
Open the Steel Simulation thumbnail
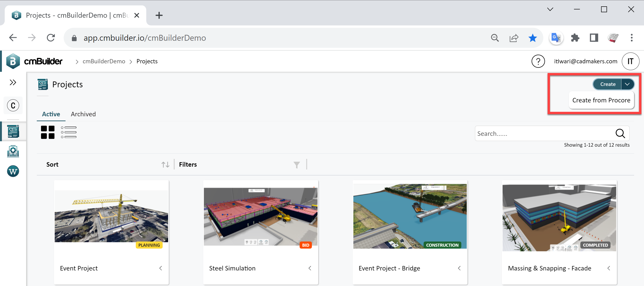(x=260, y=216)
